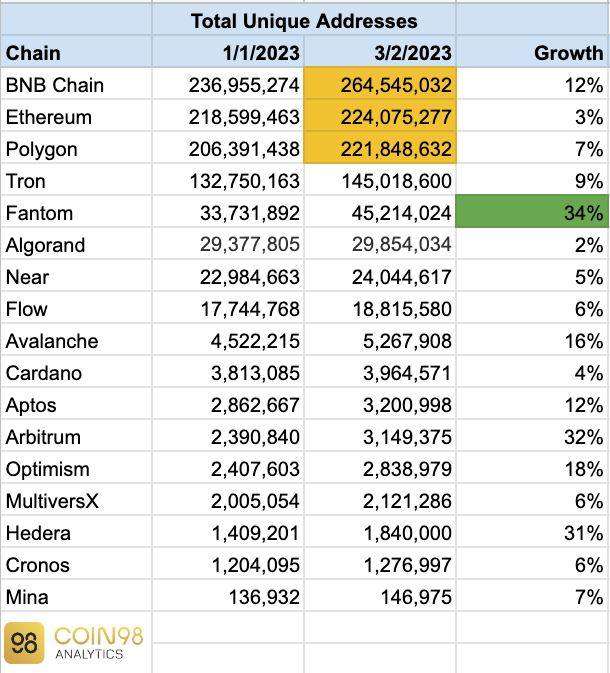Click the 1/1/2023 date header cell
Viewport: 610px width, 673px height.
(x=264, y=53)
